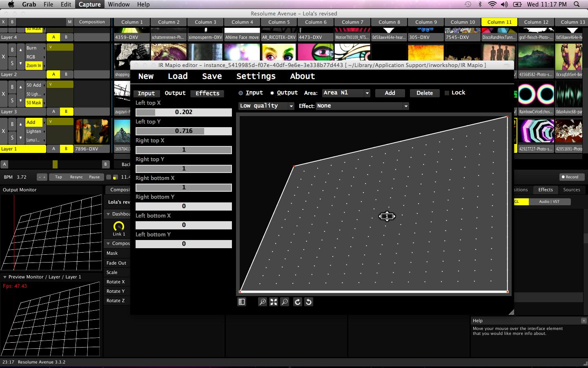Collapse the Preview Monitor panel

(5, 277)
